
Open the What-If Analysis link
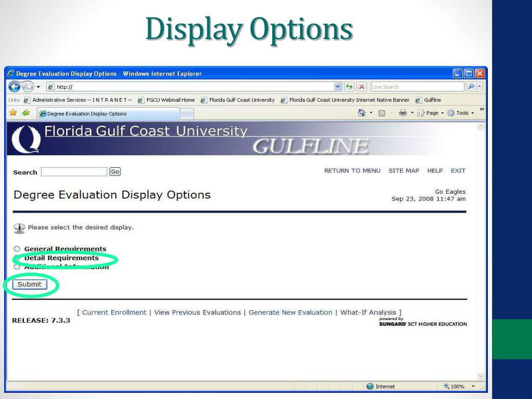368,312
